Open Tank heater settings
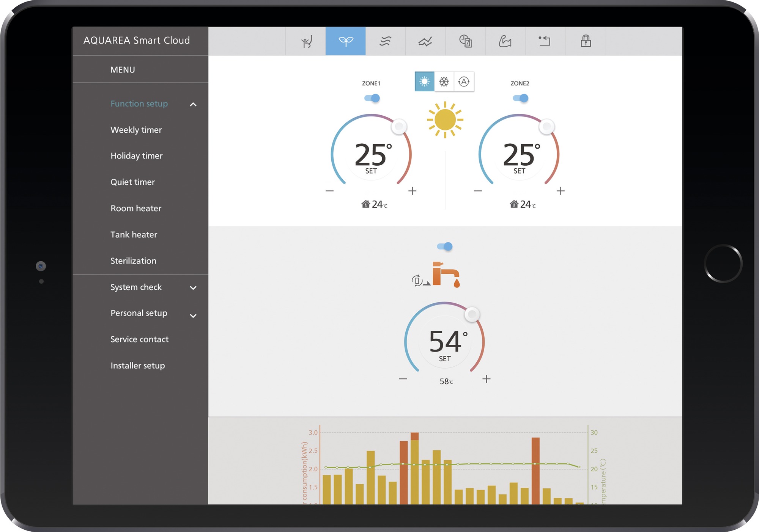This screenshot has height=532, width=759. (134, 234)
